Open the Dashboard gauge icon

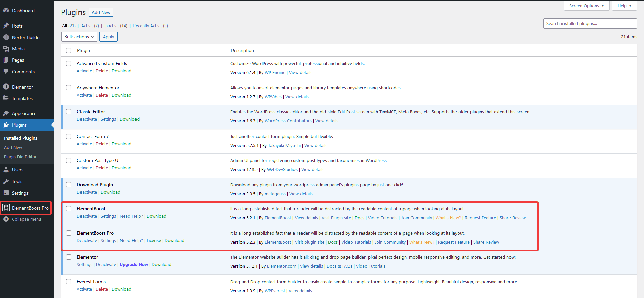coord(6,11)
